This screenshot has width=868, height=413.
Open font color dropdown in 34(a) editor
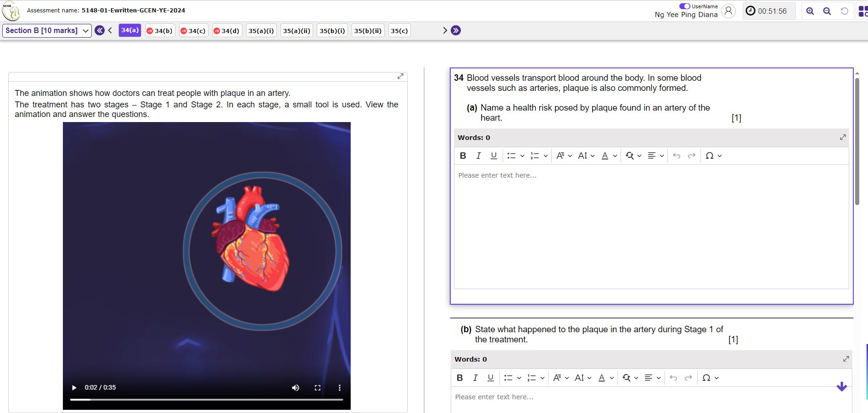[x=610, y=156]
